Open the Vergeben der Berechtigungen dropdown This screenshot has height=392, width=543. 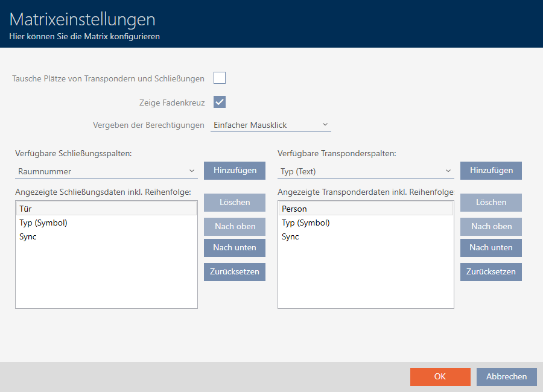click(x=271, y=125)
